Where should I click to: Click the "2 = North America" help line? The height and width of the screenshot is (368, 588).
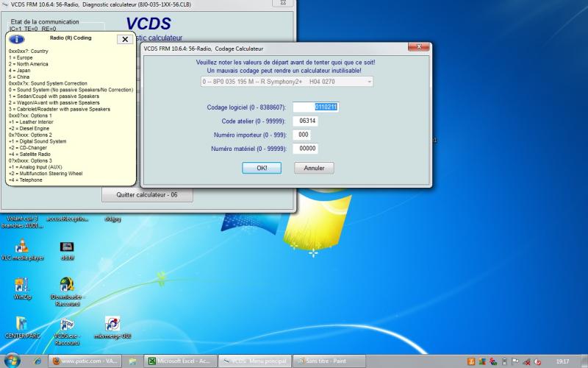point(29,64)
